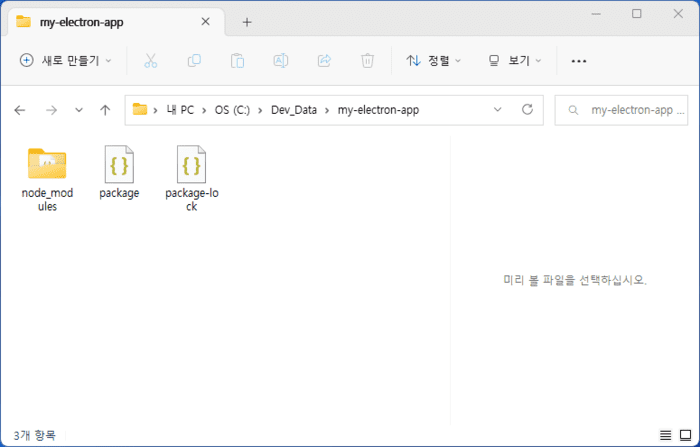The height and width of the screenshot is (447, 700).
Task: Go forward with the right arrow
Action: (x=51, y=110)
